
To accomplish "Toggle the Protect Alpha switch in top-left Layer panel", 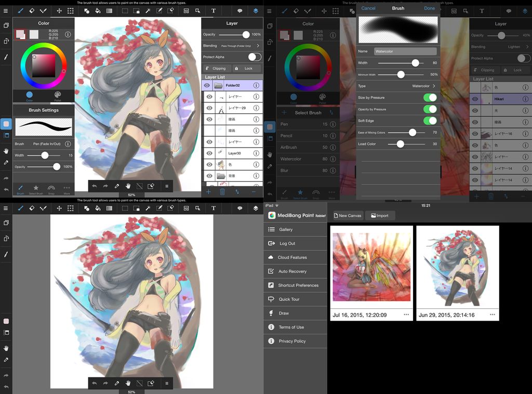I will 255,57.
